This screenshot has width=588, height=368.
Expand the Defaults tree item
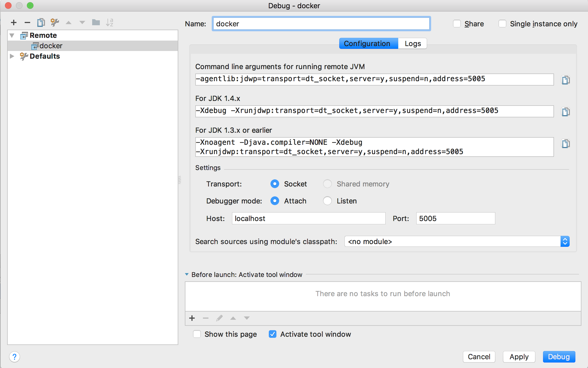[12, 56]
